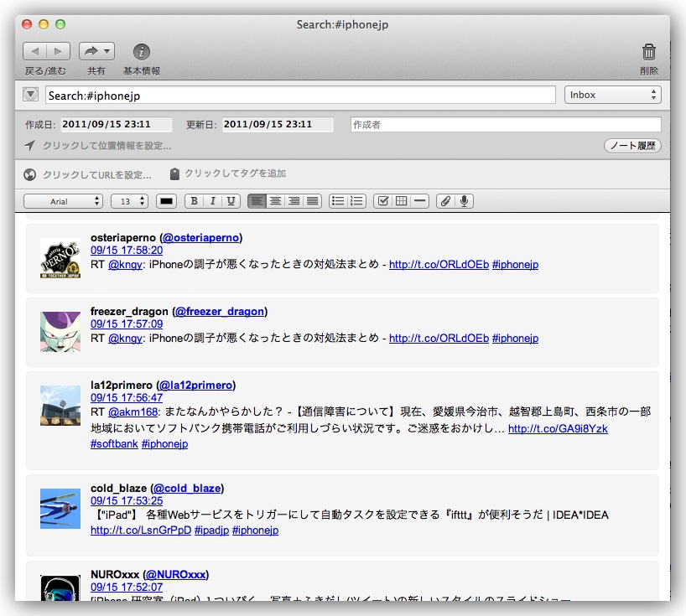This screenshot has height=616, width=686.
Task: Record audio using the microphone icon
Action: click(464, 201)
